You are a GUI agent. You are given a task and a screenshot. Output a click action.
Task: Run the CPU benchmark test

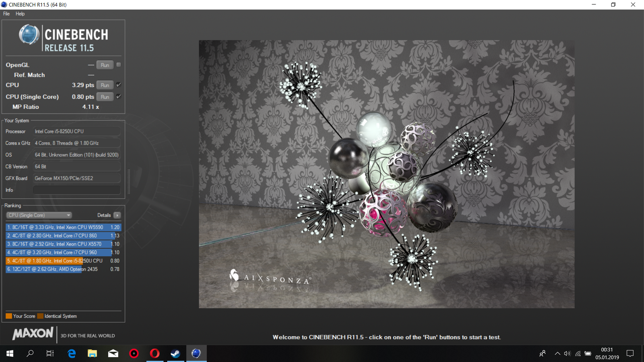[x=105, y=85]
